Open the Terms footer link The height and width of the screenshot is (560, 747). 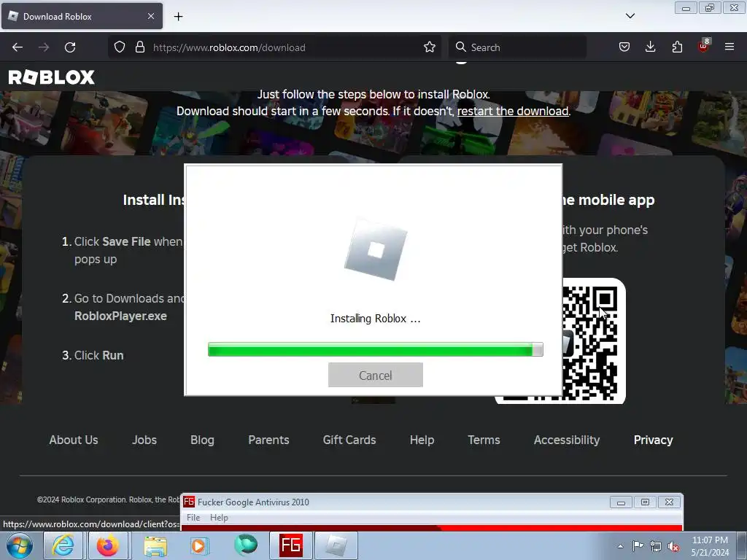tap(484, 440)
